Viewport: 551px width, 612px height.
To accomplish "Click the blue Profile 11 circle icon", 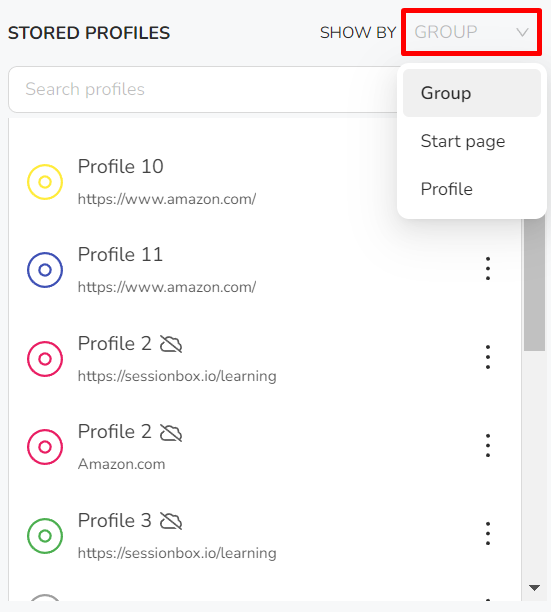I will click(x=45, y=270).
